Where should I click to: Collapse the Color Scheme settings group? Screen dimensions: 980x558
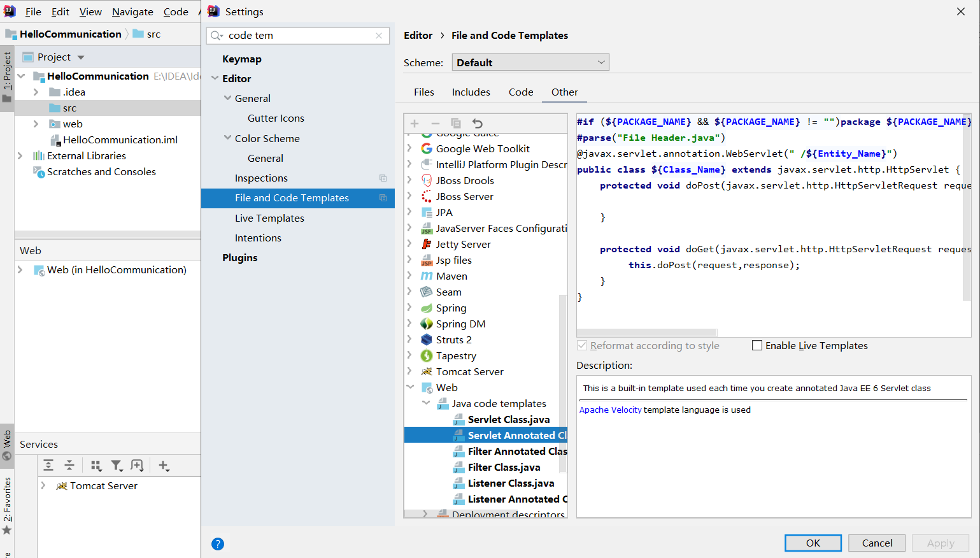(227, 138)
